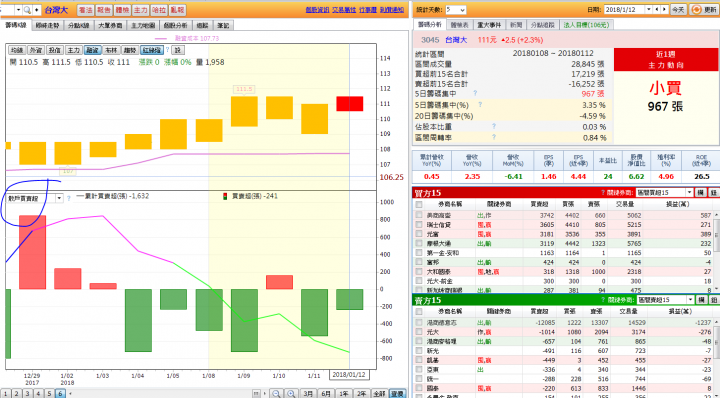720x398 pixels.
Task: Toggle the 投信 indicator button
Action: [x=55, y=50]
